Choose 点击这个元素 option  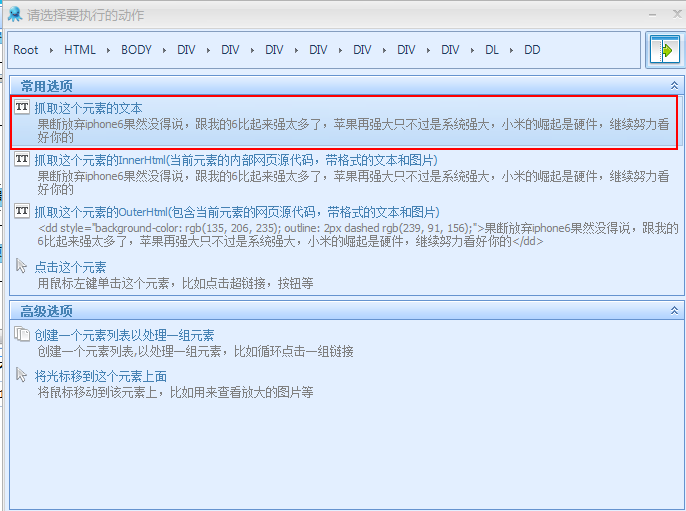pyautogui.click(x=70, y=267)
